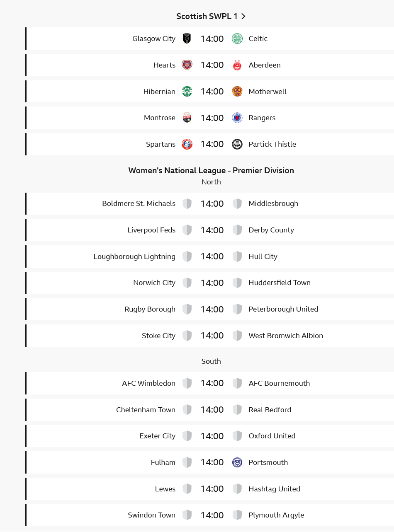
Task: Click the Portsmouth club crest
Action: 237,462
